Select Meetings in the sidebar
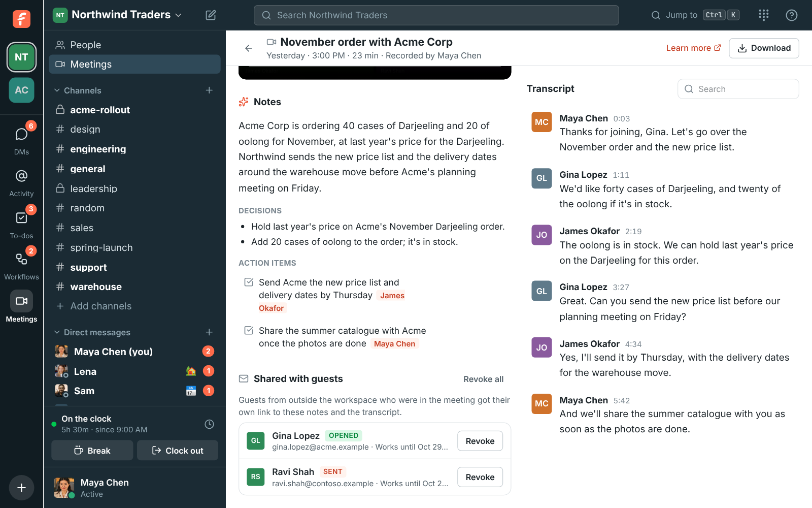Image resolution: width=812 pixels, height=508 pixels. point(134,65)
